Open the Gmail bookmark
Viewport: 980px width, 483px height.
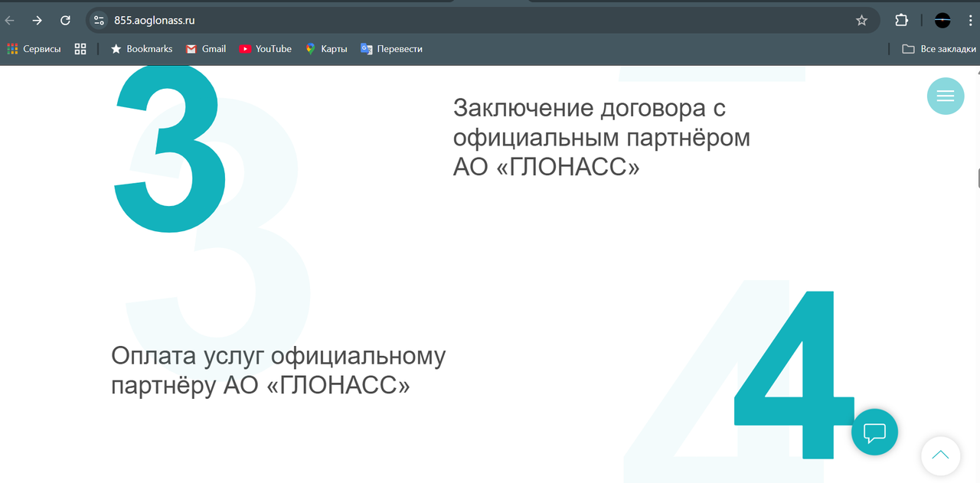[x=206, y=49]
